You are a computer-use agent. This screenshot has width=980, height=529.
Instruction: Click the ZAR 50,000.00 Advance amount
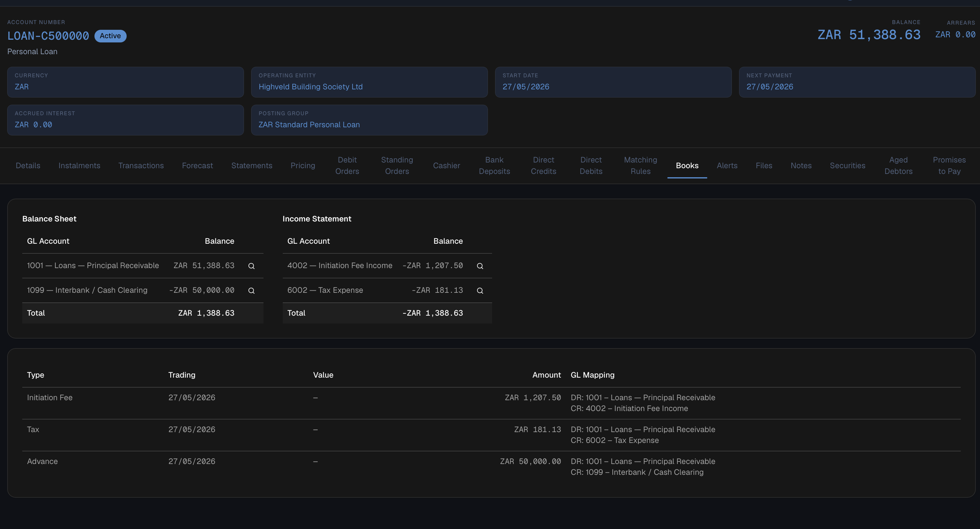(530, 462)
